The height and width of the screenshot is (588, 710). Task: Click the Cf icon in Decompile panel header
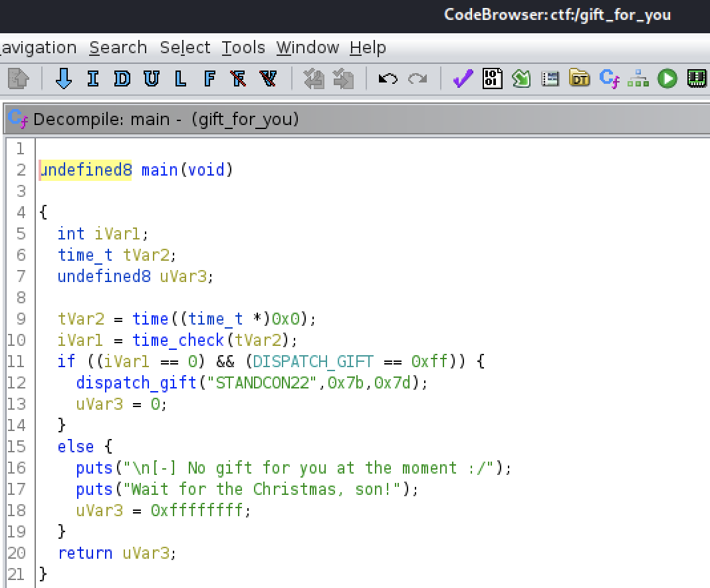pos(18,119)
